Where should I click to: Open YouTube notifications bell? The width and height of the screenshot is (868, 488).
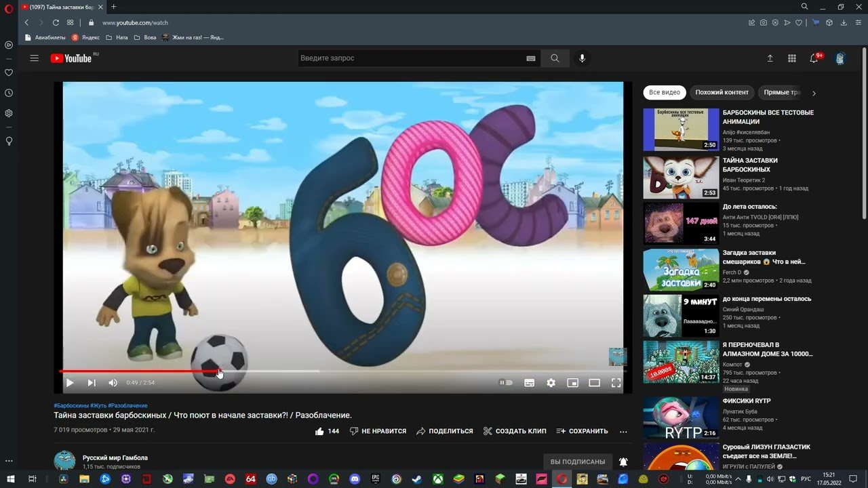point(814,58)
